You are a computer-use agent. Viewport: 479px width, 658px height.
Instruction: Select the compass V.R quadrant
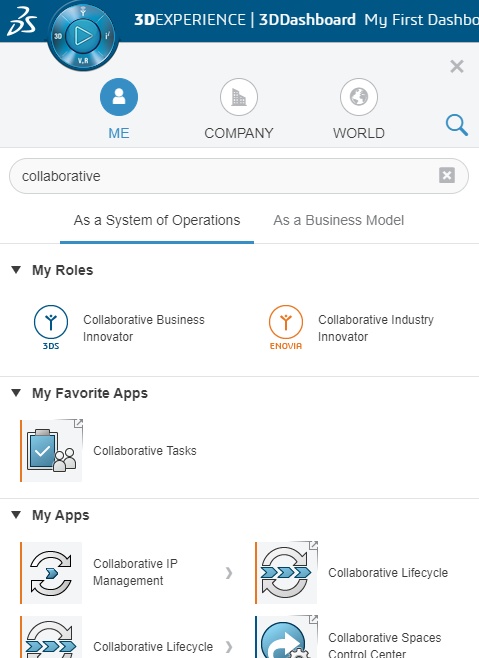[83, 60]
